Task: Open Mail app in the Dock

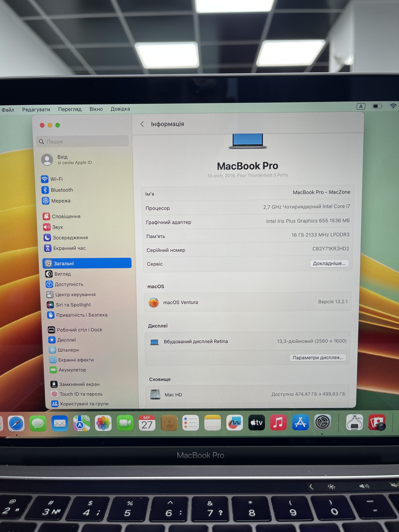Action: click(60, 423)
